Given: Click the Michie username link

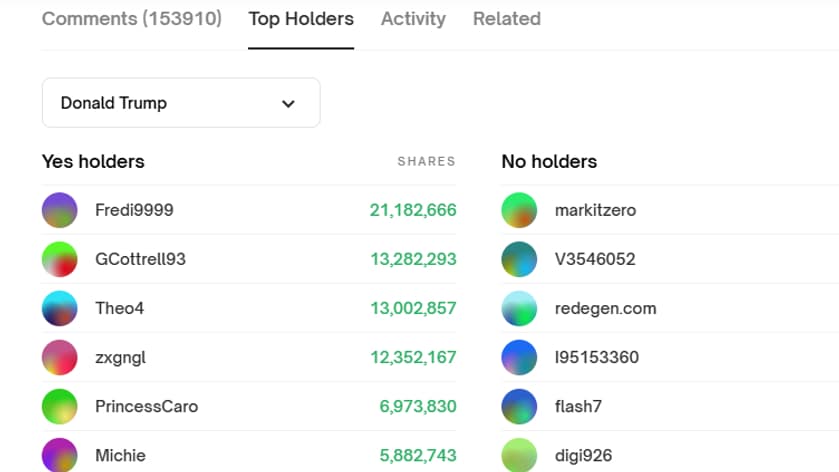Looking at the screenshot, I should 120,455.
